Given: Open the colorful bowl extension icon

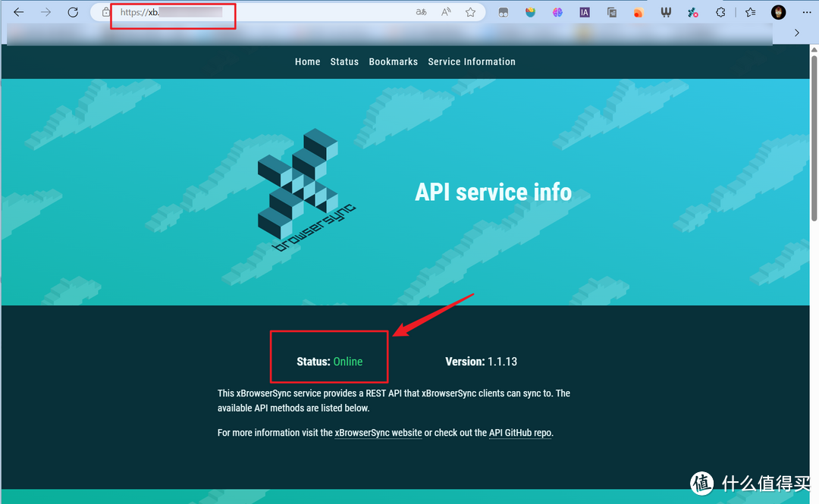Looking at the screenshot, I should (531, 13).
